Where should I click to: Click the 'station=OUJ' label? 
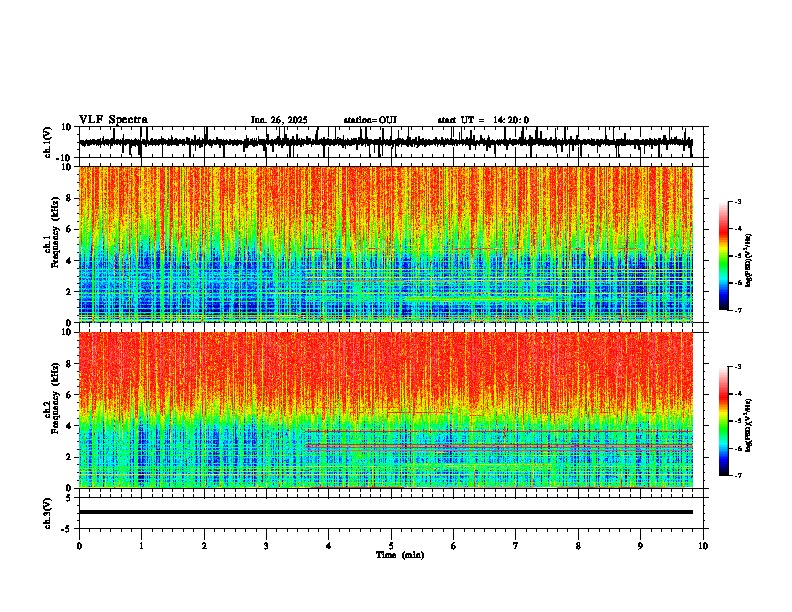tap(370, 120)
